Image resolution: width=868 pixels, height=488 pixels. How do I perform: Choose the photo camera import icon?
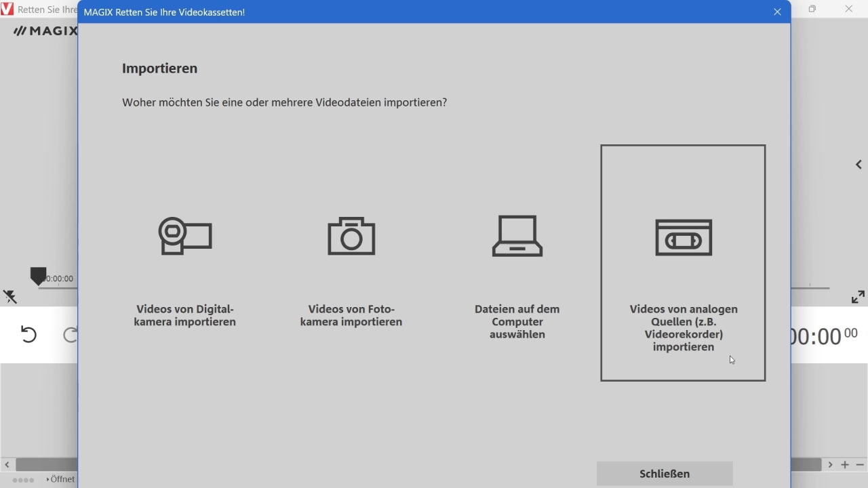point(351,236)
